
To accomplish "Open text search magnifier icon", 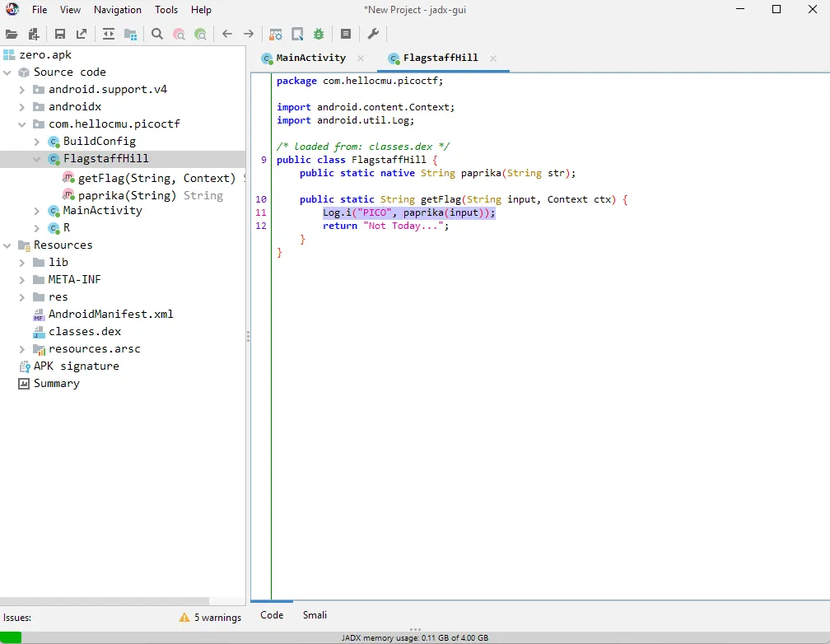I will [157, 35].
